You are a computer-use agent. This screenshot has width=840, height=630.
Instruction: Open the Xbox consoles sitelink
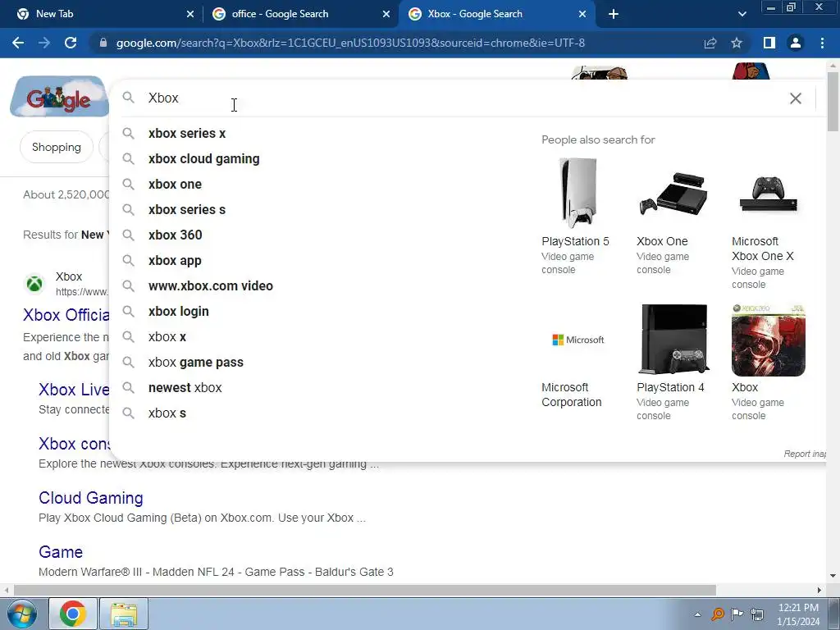point(74,444)
